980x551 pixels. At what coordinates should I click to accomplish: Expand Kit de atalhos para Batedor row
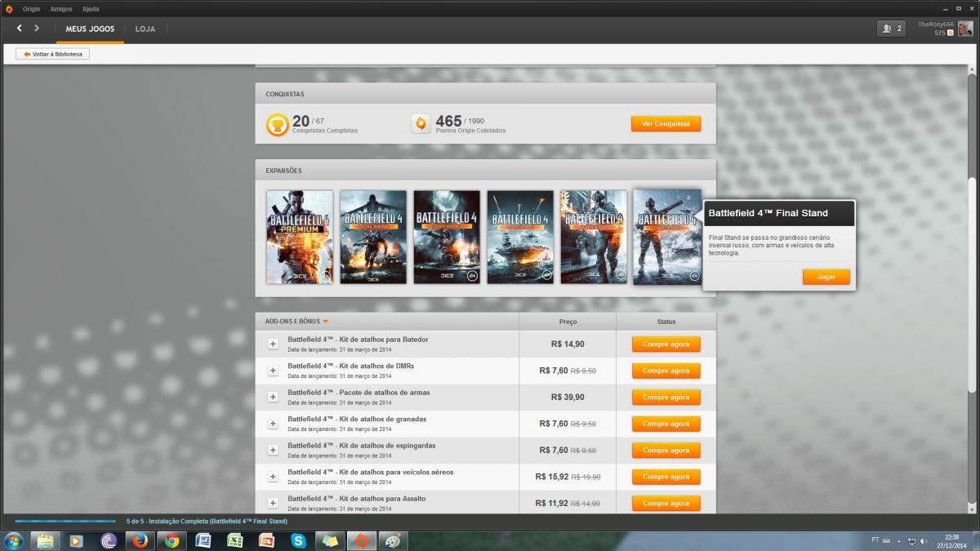click(273, 344)
